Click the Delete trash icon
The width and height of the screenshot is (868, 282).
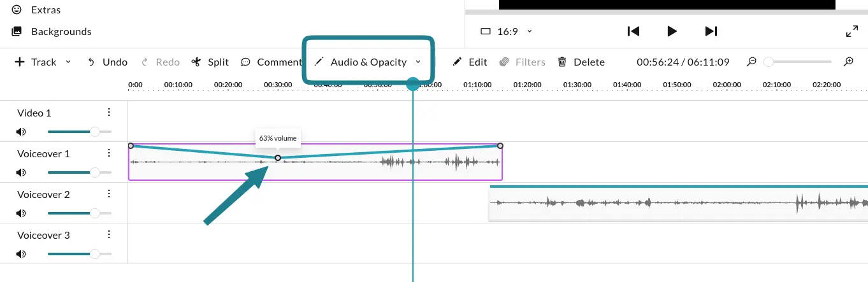(x=562, y=62)
